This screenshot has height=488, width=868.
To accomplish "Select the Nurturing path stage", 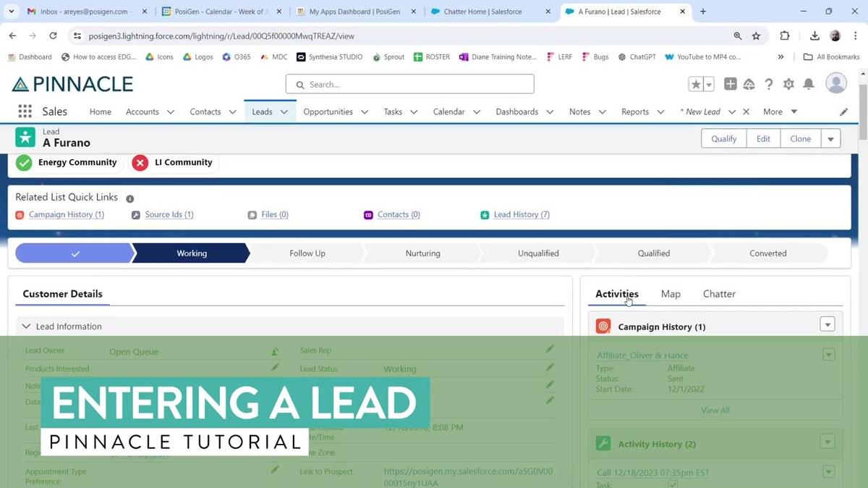I will pos(423,253).
